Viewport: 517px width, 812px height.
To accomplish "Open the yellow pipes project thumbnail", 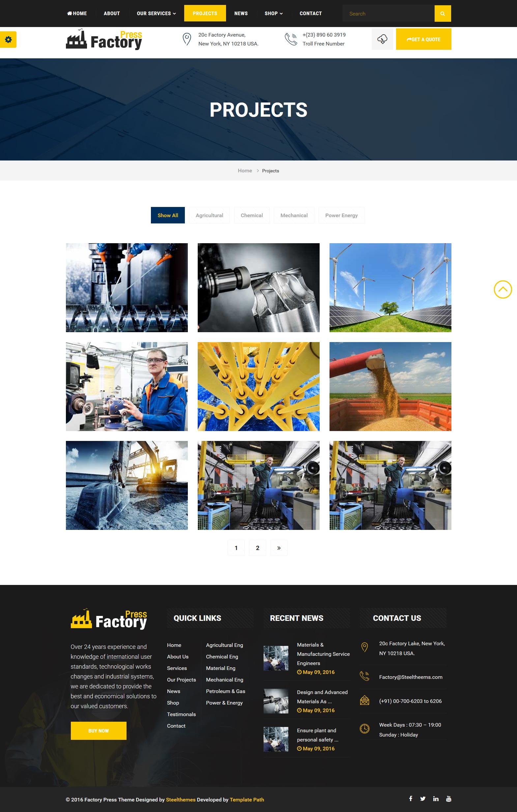I will 258,387.
